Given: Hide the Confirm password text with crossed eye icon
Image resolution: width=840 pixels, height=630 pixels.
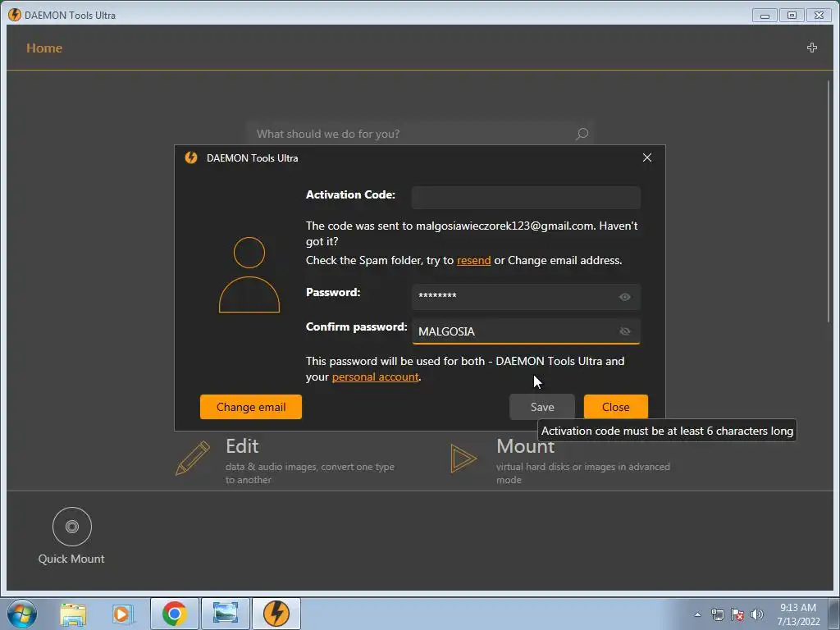Looking at the screenshot, I should [624, 331].
